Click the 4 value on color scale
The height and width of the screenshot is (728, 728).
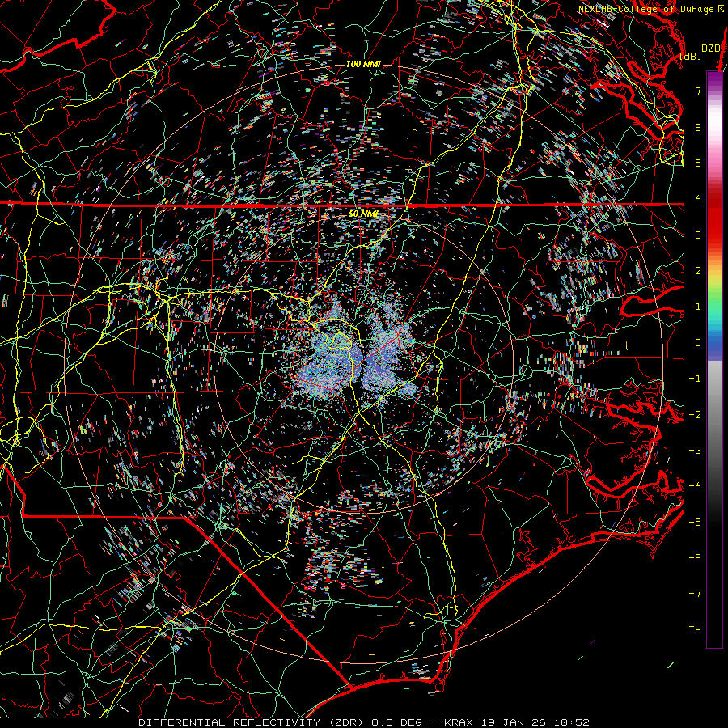(x=698, y=199)
